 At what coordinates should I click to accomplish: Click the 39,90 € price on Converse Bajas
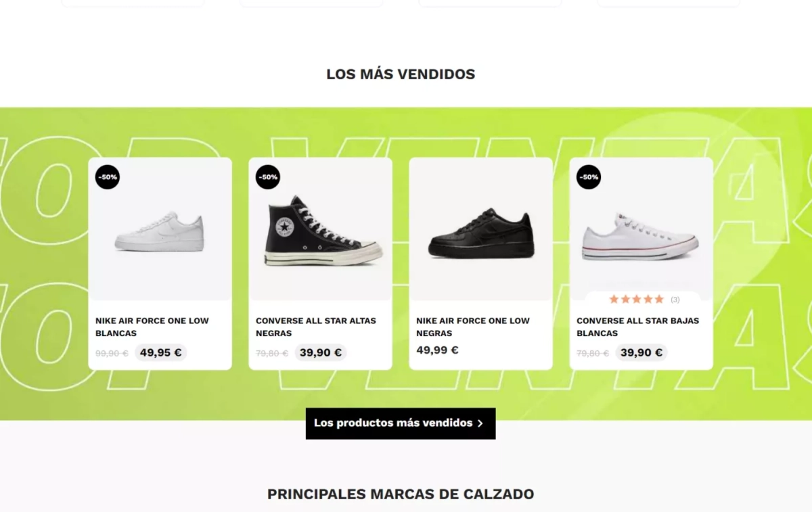[641, 352]
